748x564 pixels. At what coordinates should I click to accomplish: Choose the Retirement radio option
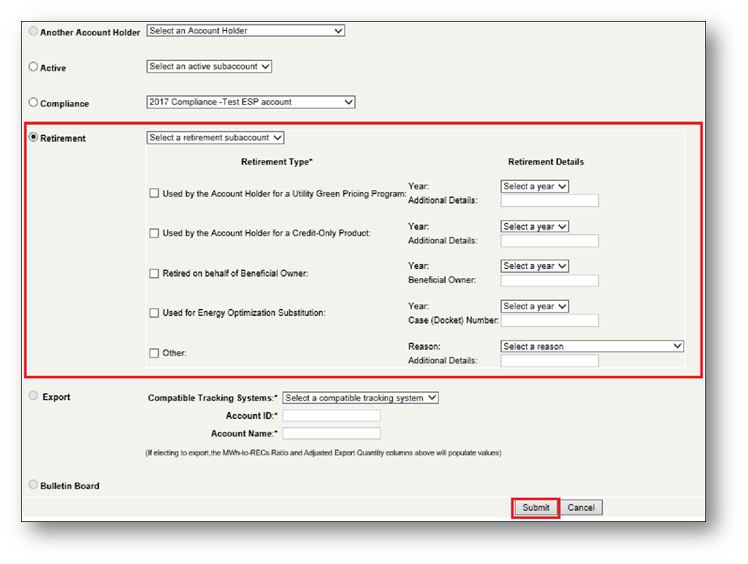(x=34, y=138)
